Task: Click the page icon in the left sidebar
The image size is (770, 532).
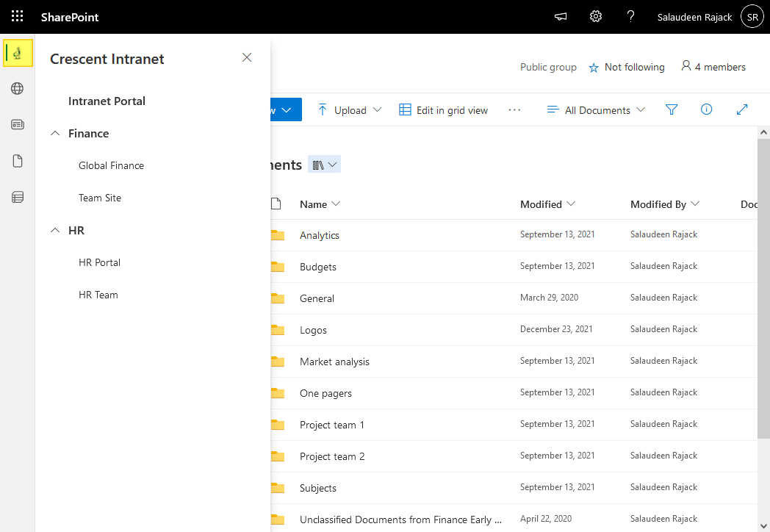Action: tap(18, 160)
